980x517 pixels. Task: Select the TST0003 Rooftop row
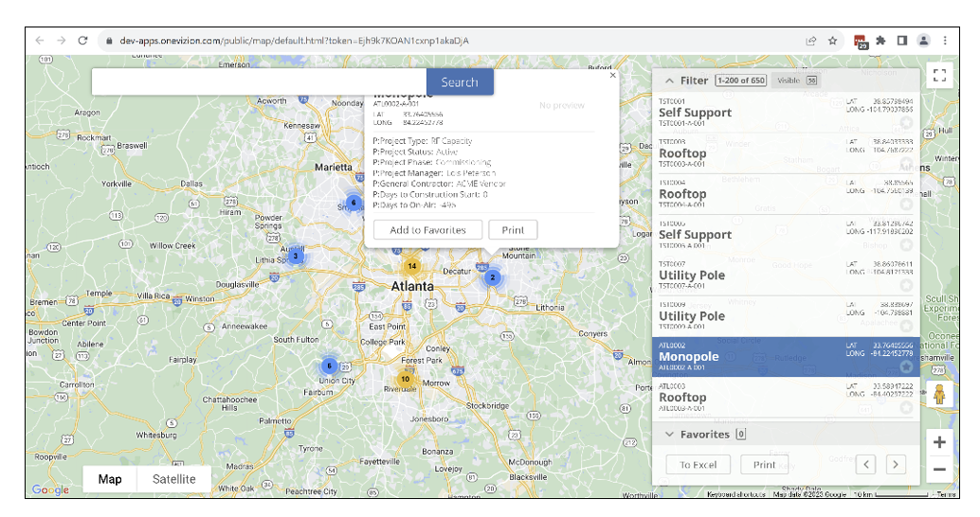(x=786, y=153)
